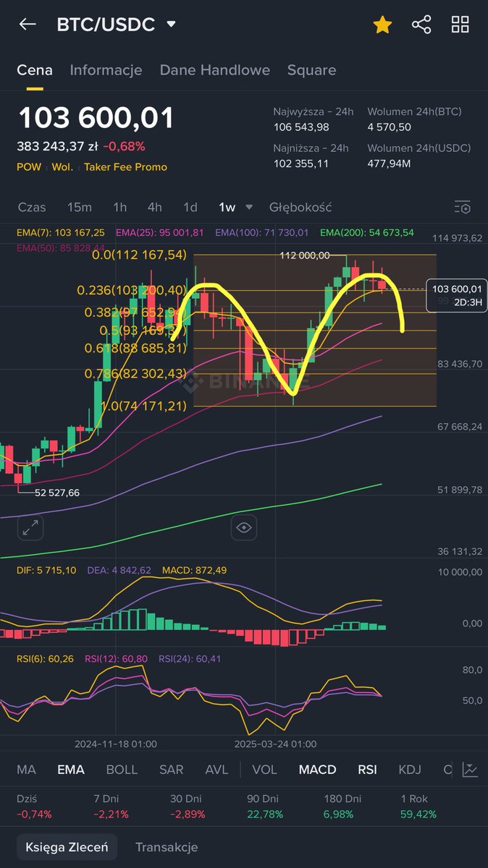The width and height of the screenshot is (488, 868).
Task: Tap the 180 Dni performance value
Action: coord(340,814)
